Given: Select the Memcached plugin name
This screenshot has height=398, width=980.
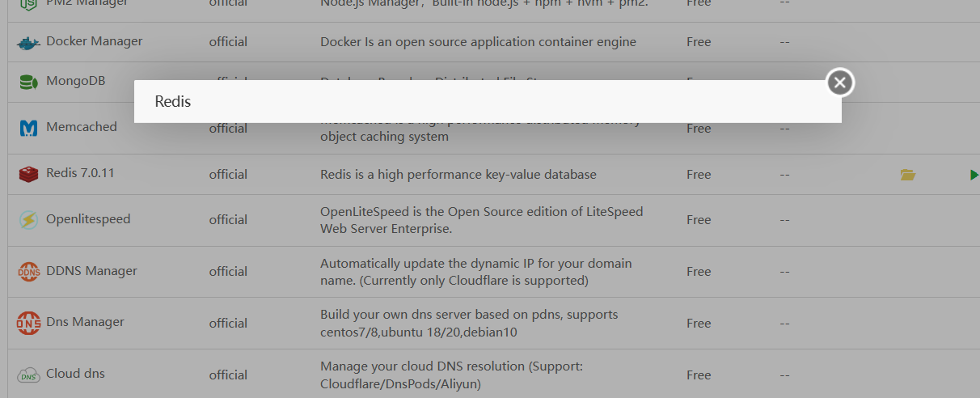Looking at the screenshot, I should click(x=81, y=127).
